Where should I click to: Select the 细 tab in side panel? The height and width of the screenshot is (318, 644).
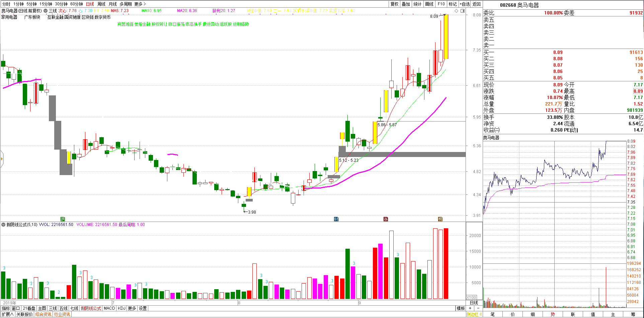pos(533,314)
